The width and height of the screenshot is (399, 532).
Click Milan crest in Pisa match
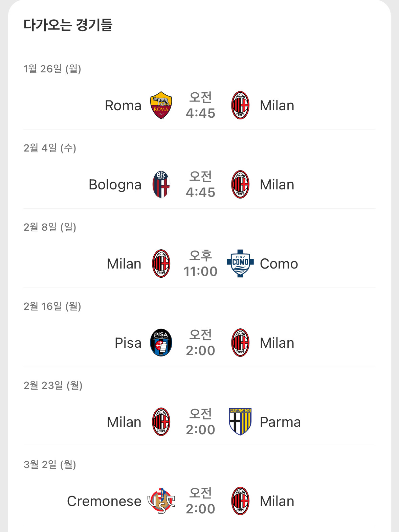click(x=240, y=343)
